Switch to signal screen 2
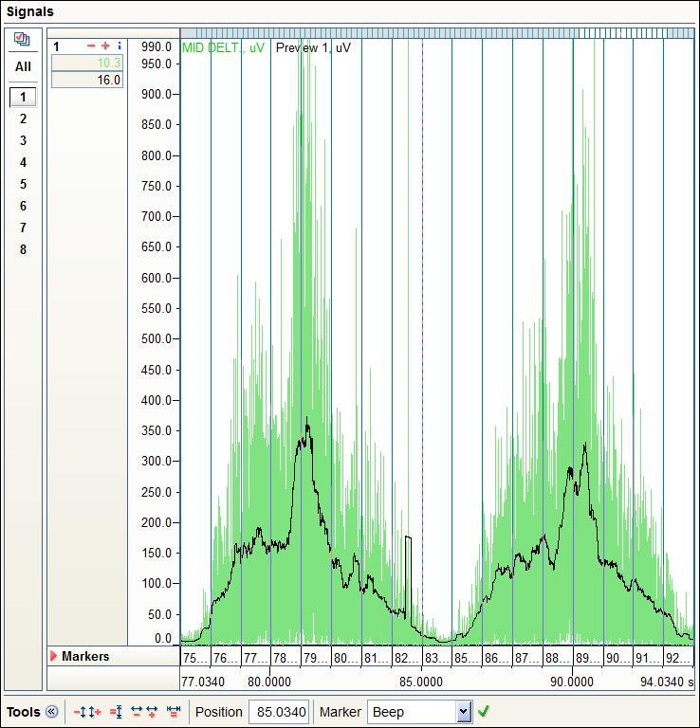 [x=23, y=118]
